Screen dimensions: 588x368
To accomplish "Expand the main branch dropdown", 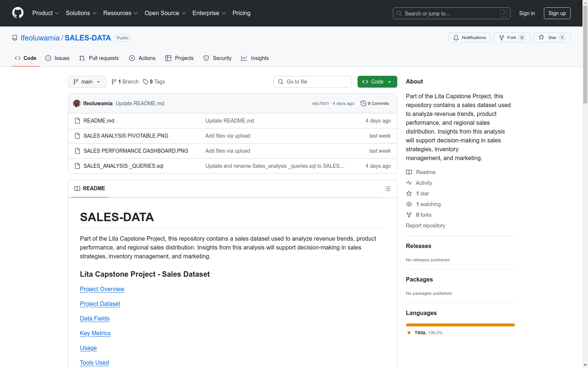I will [x=87, y=82].
